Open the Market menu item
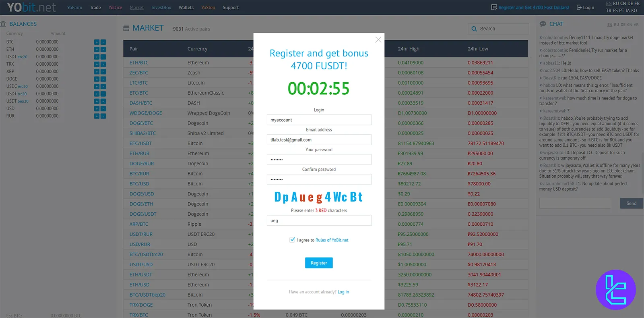Viewport: 644px width, 318px height. [x=136, y=7]
